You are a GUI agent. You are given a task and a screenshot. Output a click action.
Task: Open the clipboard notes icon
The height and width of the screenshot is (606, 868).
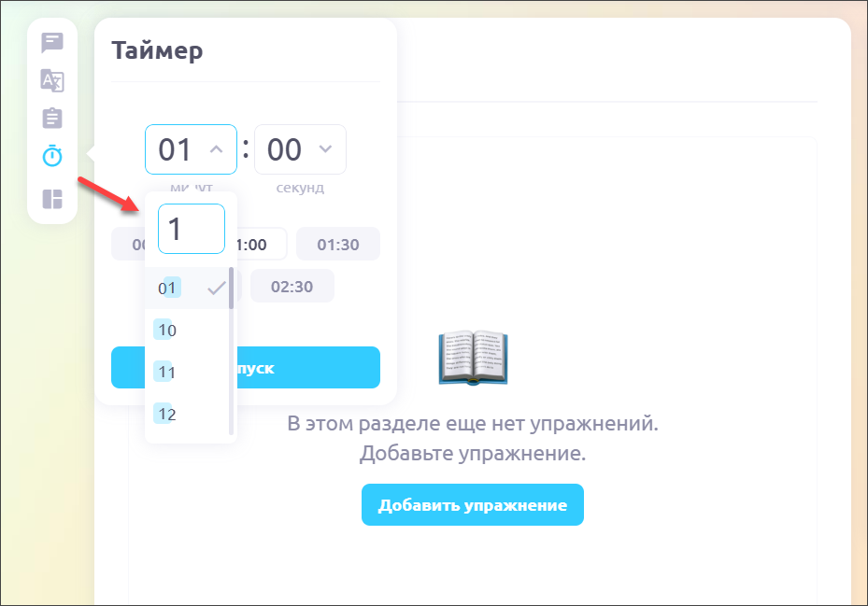(x=52, y=118)
